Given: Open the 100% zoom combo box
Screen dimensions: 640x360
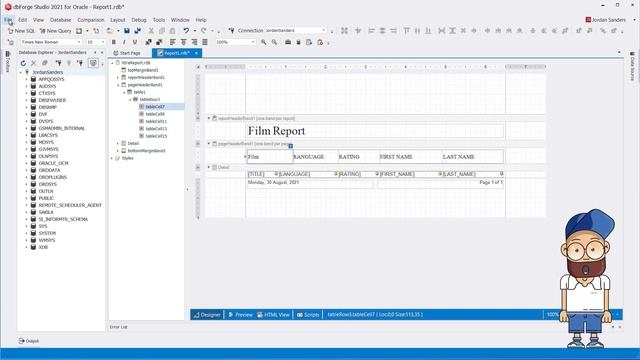Looking at the screenshot, I should coord(236,42).
